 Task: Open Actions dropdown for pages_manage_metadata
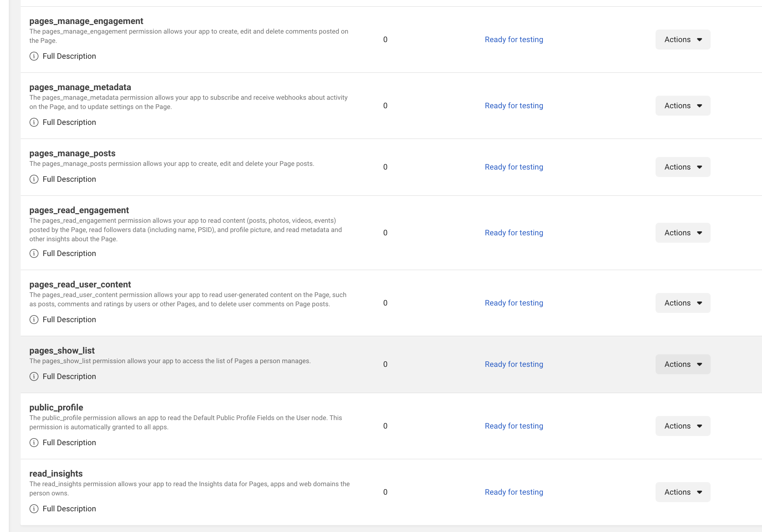tap(683, 106)
